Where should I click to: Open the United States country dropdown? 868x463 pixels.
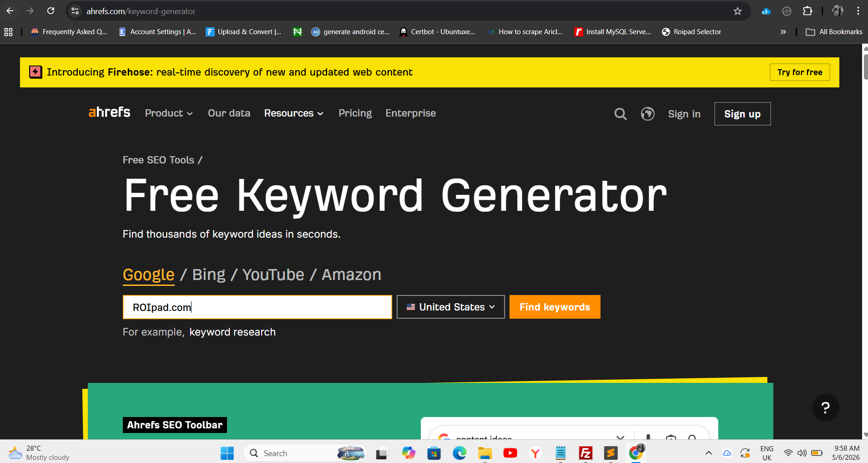[x=451, y=307]
